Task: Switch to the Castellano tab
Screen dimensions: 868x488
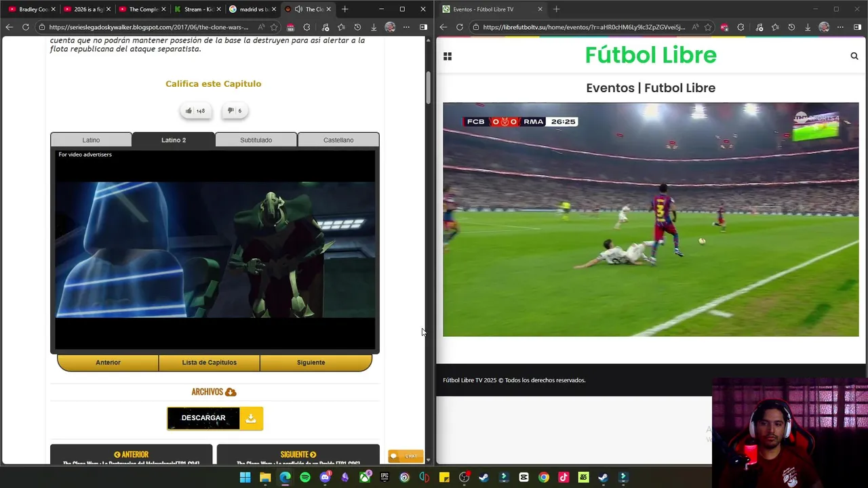Action: click(x=338, y=140)
